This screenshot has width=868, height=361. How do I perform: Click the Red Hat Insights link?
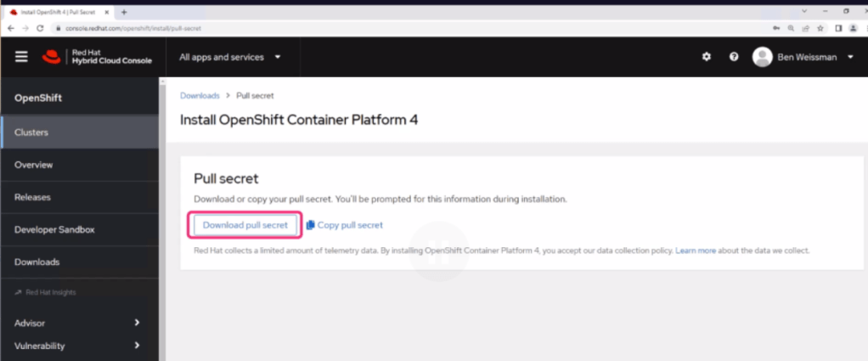tap(50, 292)
